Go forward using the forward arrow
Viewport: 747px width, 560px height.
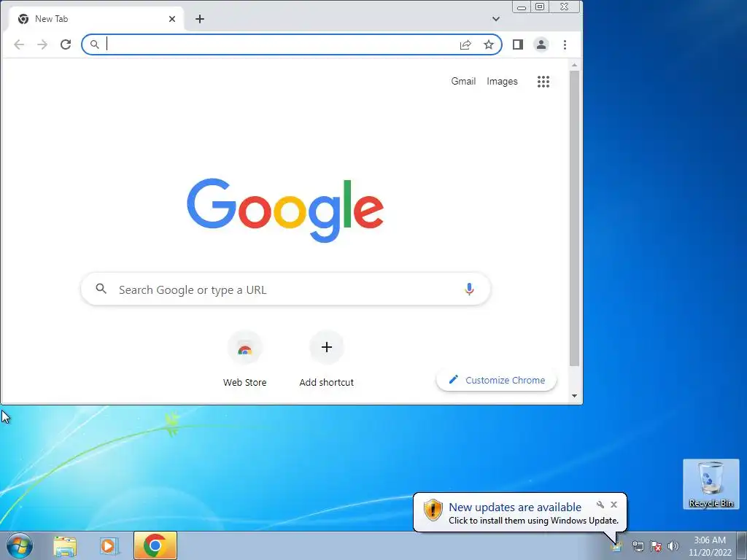42,44
